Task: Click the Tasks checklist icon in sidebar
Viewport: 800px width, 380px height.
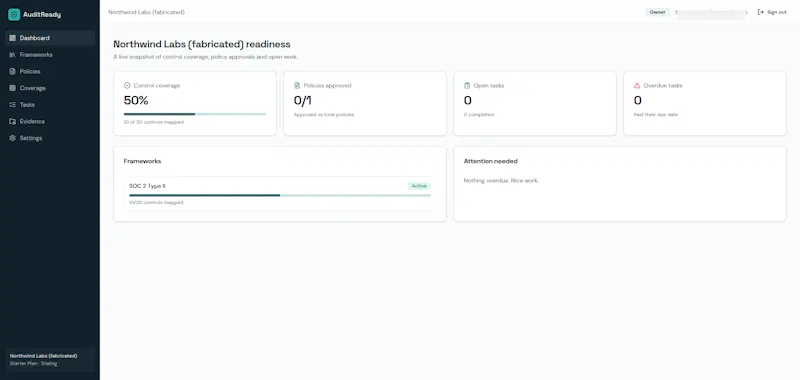Action: (x=13, y=105)
